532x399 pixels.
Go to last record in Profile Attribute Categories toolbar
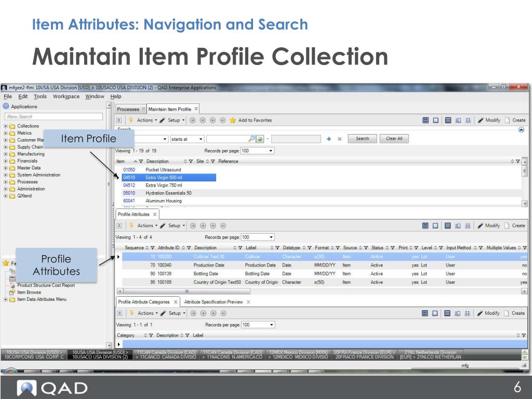pos(223,313)
